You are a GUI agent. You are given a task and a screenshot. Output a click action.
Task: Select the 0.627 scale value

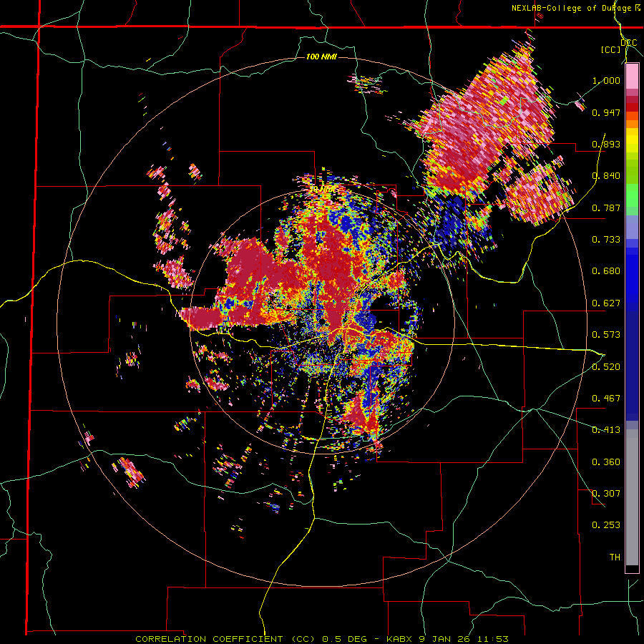pos(606,303)
